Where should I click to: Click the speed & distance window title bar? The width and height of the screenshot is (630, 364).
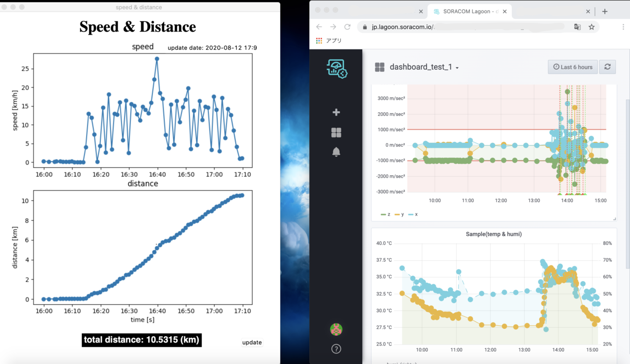140,7
